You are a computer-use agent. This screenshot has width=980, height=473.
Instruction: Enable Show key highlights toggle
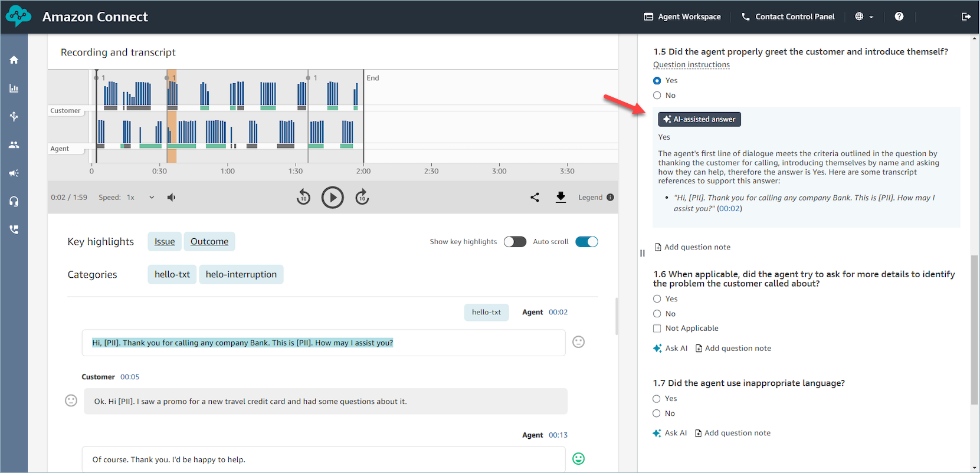click(x=514, y=242)
